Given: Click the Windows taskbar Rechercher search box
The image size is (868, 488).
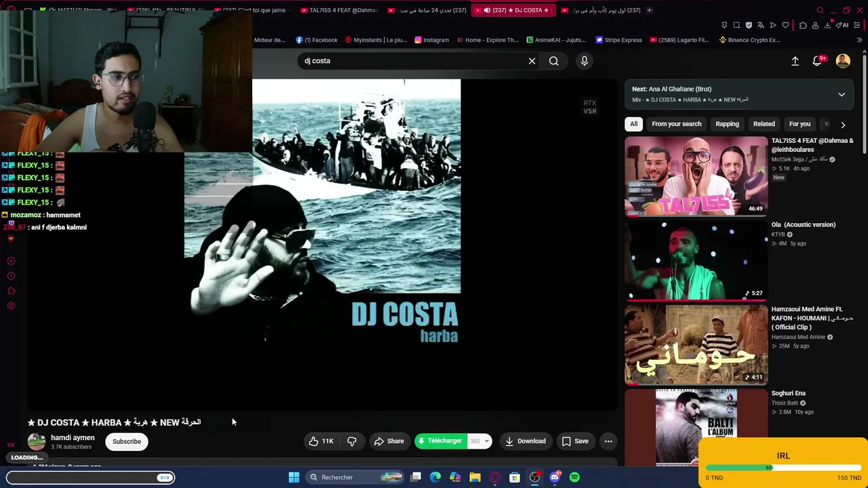Looking at the screenshot, I should [x=354, y=477].
